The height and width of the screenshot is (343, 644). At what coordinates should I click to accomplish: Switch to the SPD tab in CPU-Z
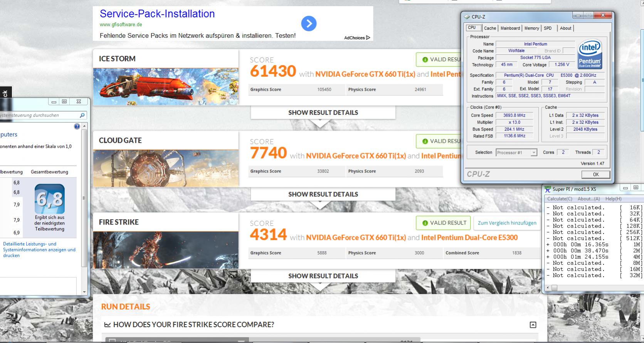548,28
